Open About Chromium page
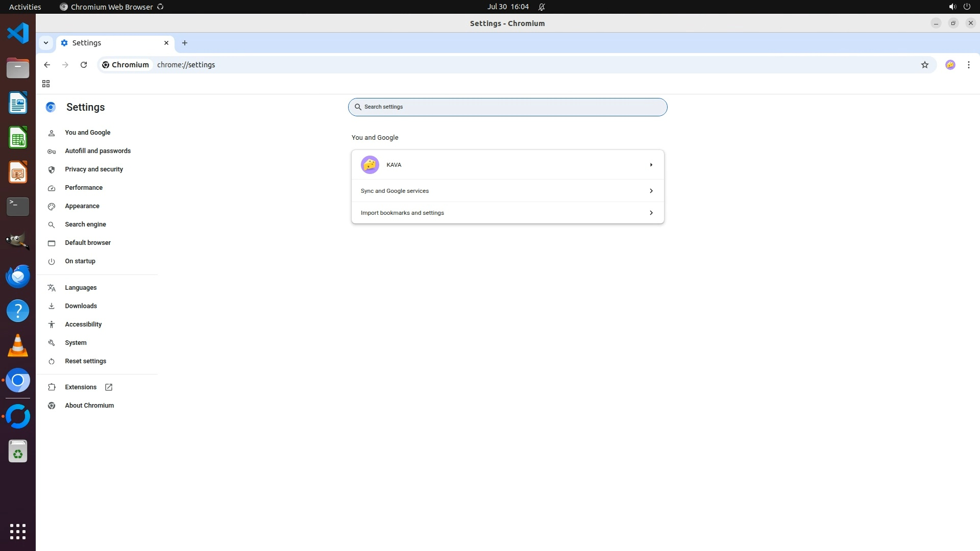 89,406
